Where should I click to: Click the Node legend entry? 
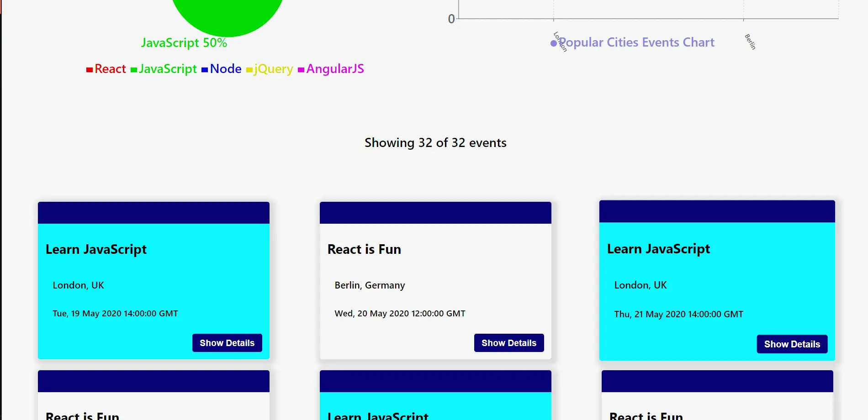pos(222,69)
